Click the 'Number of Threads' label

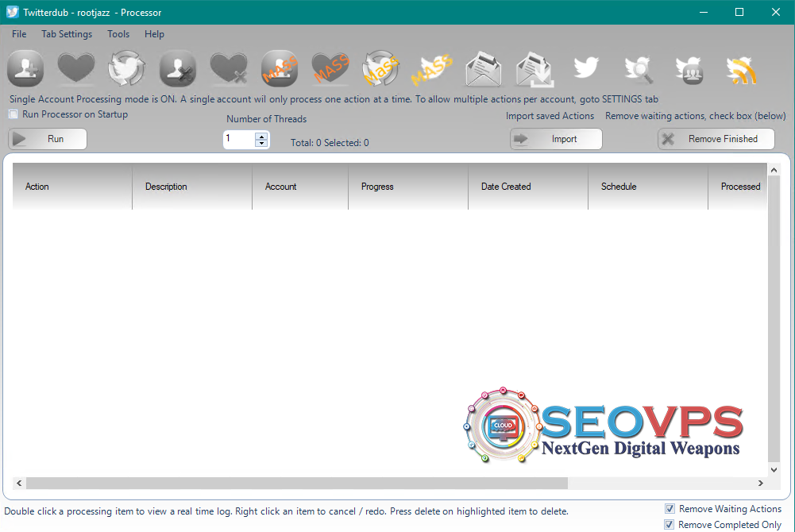(x=267, y=119)
